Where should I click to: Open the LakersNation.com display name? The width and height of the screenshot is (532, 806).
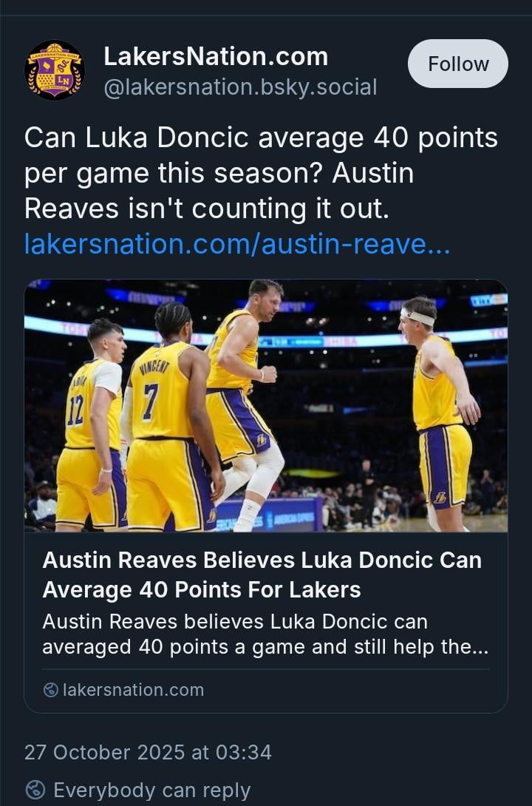(215, 56)
